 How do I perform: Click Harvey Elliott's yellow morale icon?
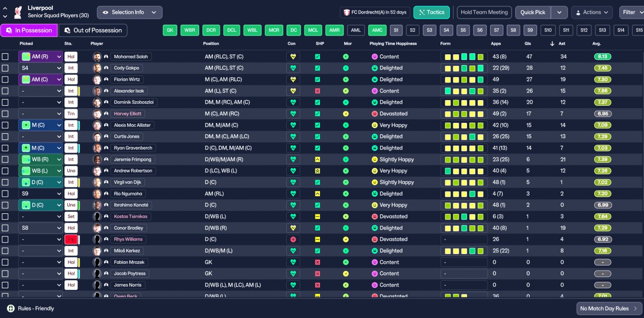click(x=346, y=114)
